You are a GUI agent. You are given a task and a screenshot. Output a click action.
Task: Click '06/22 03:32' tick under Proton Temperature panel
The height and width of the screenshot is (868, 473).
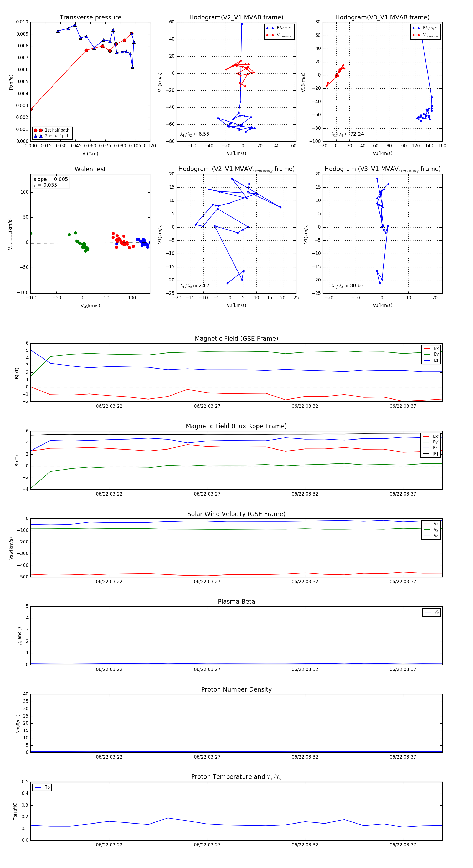(305, 845)
